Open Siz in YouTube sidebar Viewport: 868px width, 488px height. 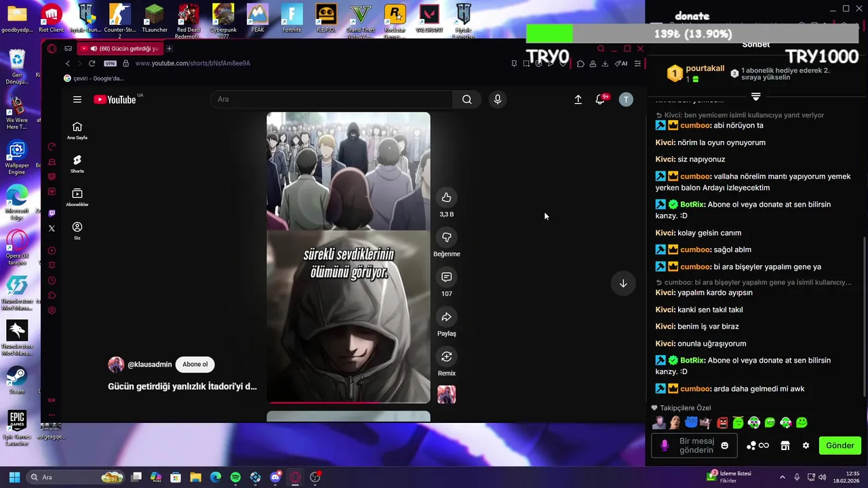(x=77, y=230)
